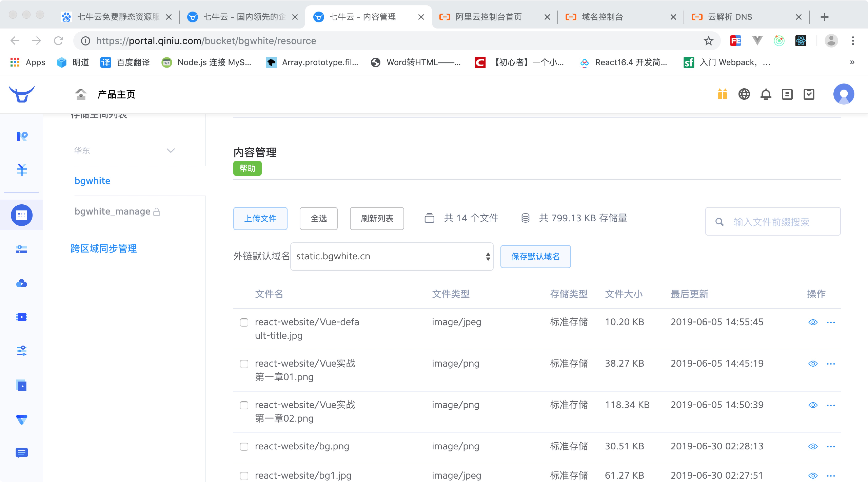Open the globe language icon

click(x=744, y=94)
